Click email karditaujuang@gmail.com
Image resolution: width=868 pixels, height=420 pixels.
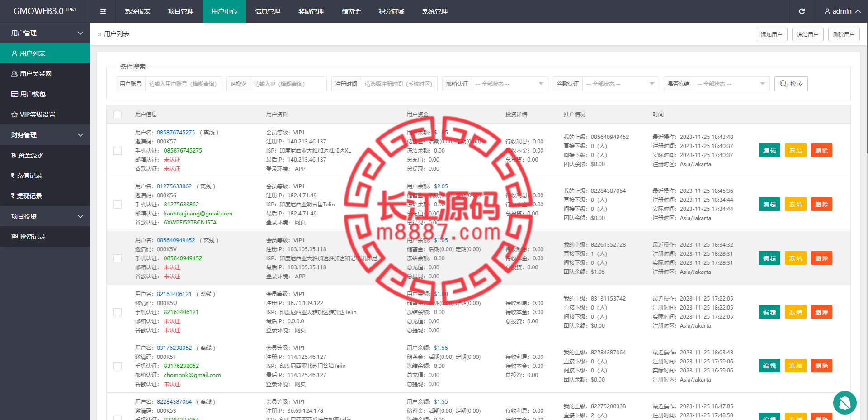click(198, 214)
